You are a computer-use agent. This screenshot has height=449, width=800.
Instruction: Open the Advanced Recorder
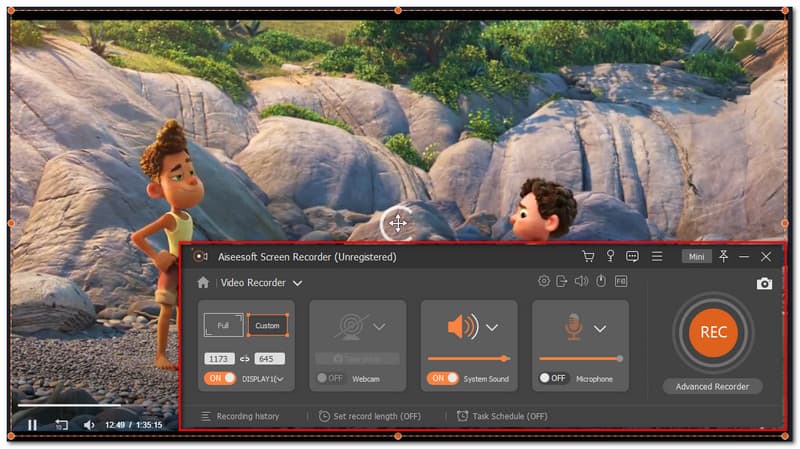coord(712,387)
